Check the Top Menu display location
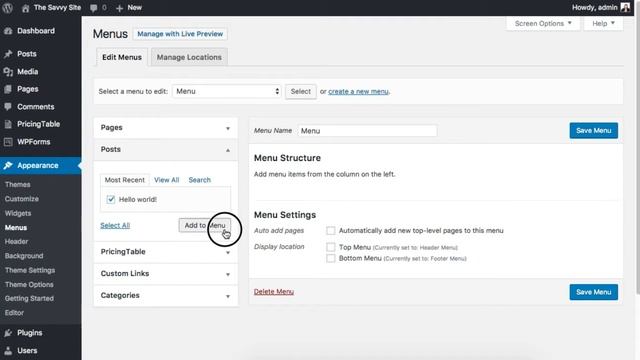The image size is (640, 360). (331, 247)
